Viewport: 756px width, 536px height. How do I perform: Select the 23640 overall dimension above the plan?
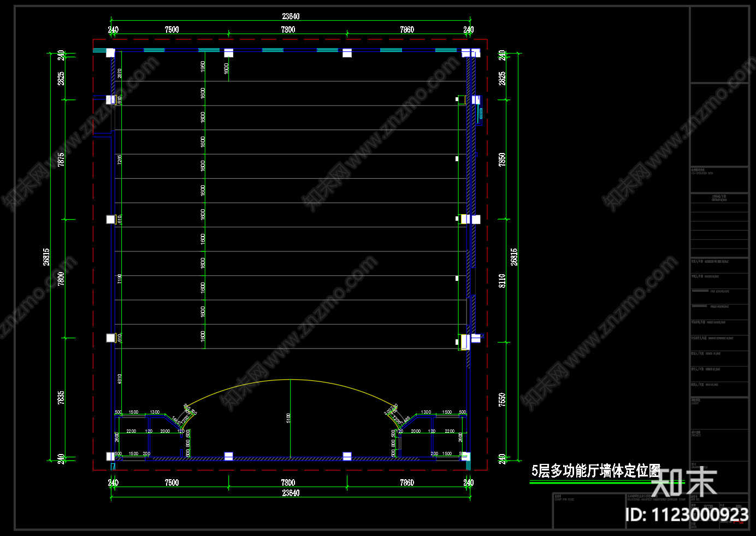(291, 16)
